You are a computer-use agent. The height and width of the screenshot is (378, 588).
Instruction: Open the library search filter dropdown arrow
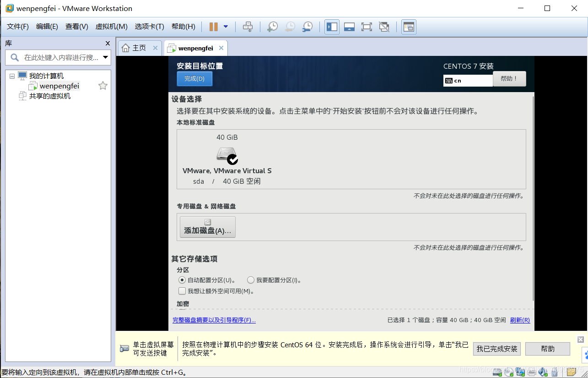click(x=106, y=57)
